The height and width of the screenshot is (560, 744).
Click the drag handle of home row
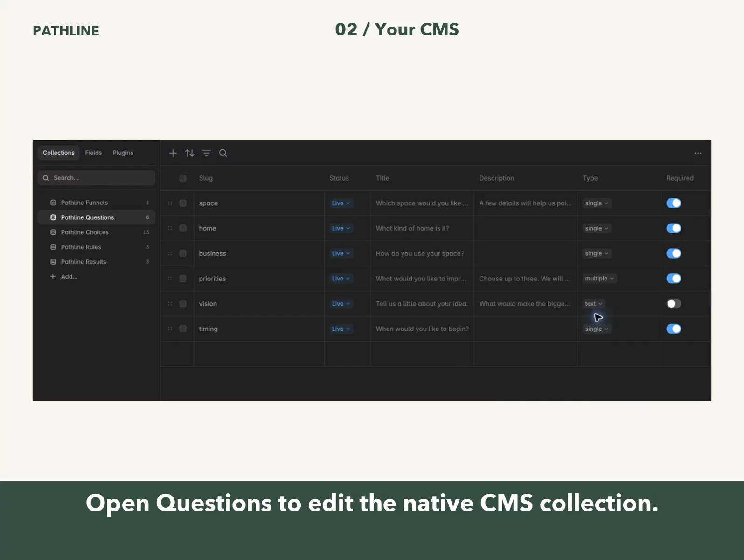tap(170, 228)
